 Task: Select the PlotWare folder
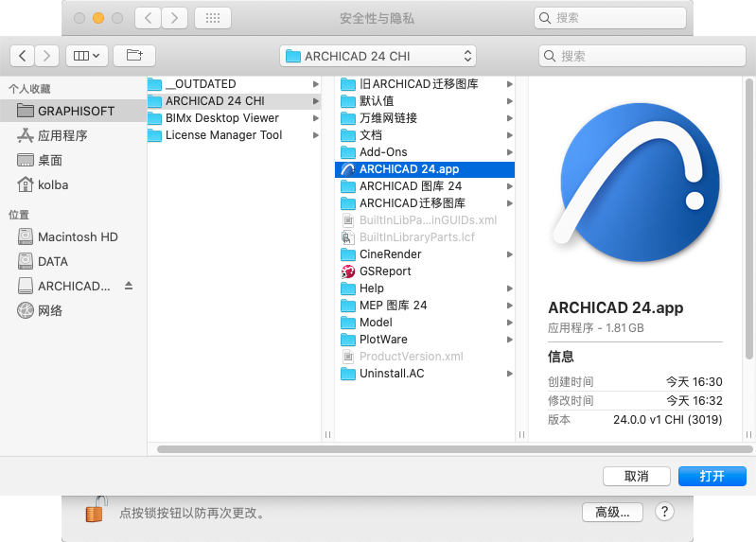(x=425, y=340)
